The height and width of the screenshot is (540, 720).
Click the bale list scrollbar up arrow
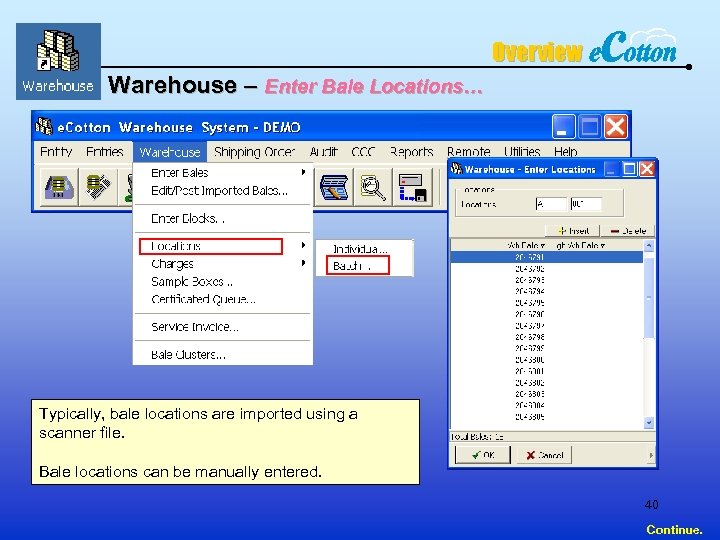[649, 246]
